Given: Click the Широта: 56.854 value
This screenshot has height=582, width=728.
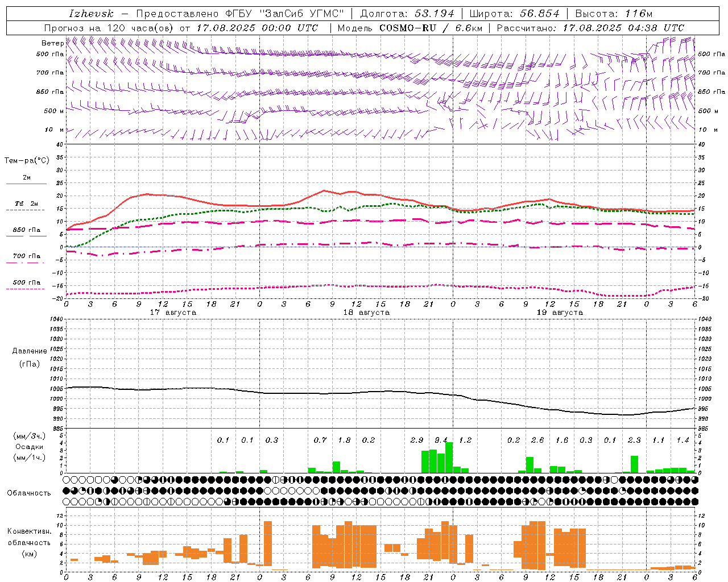Looking at the screenshot, I should pyautogui.click(x=514, y=14).
